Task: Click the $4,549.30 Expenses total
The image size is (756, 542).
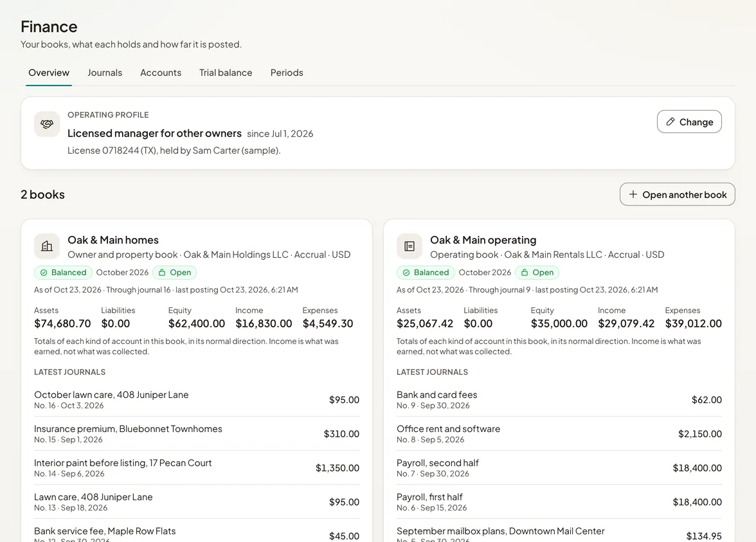Action: coord(328,323)
